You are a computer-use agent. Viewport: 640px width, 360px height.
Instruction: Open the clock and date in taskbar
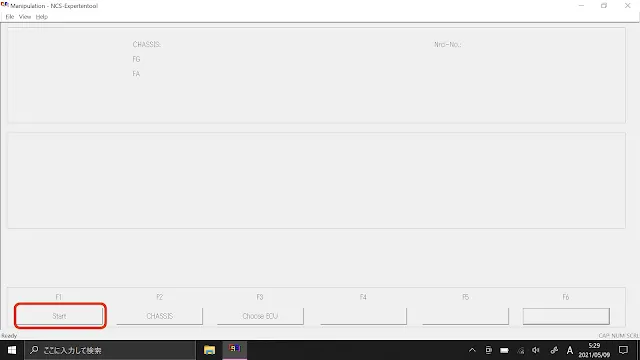[594, 350]
